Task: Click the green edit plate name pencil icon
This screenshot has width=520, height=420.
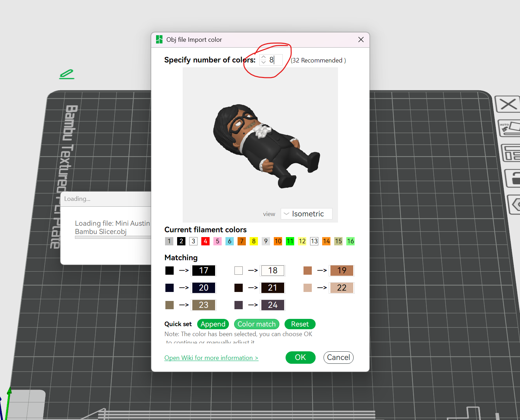Action: pyautogui.click(x=67, y=74)
